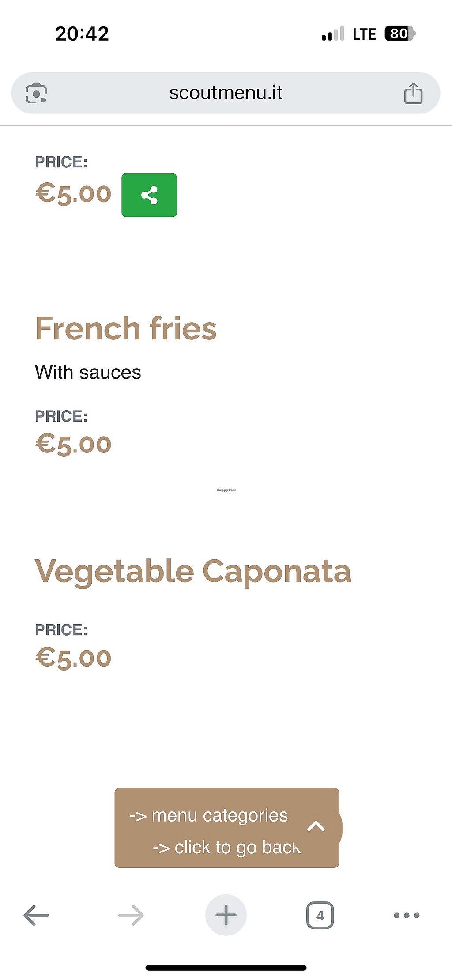The width and height of the screenshot is (452, 980).
Task: Tap the forward arrow in toolbar
Action: [131, 915]
